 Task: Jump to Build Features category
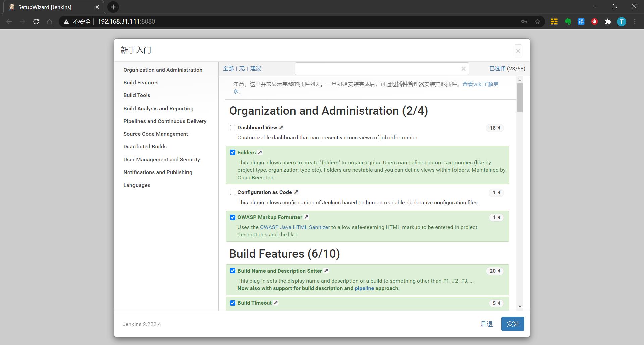[x=141, y=82]
